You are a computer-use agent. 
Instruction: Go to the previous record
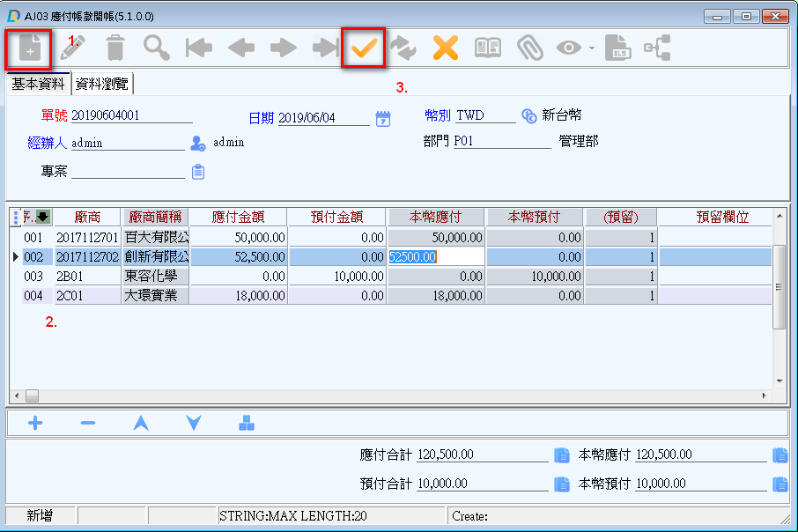[x=241, y=48]
